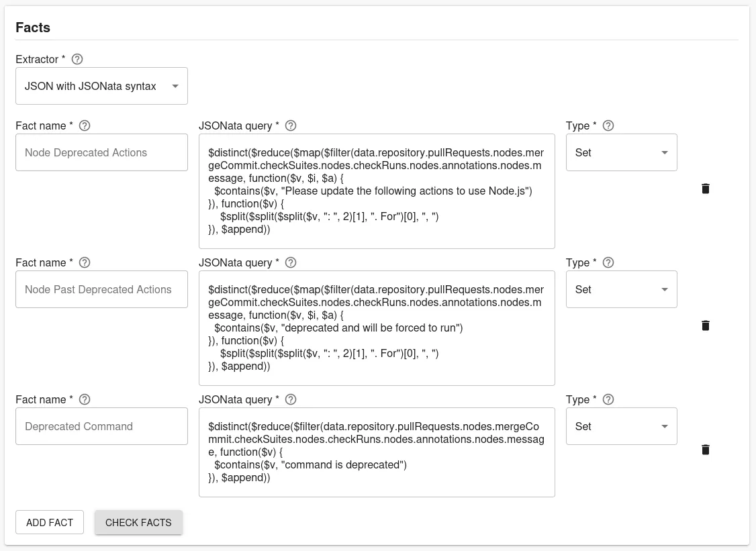Open help tooltip beside the Extractor label

pyautogui.click(x=77, y=59)
